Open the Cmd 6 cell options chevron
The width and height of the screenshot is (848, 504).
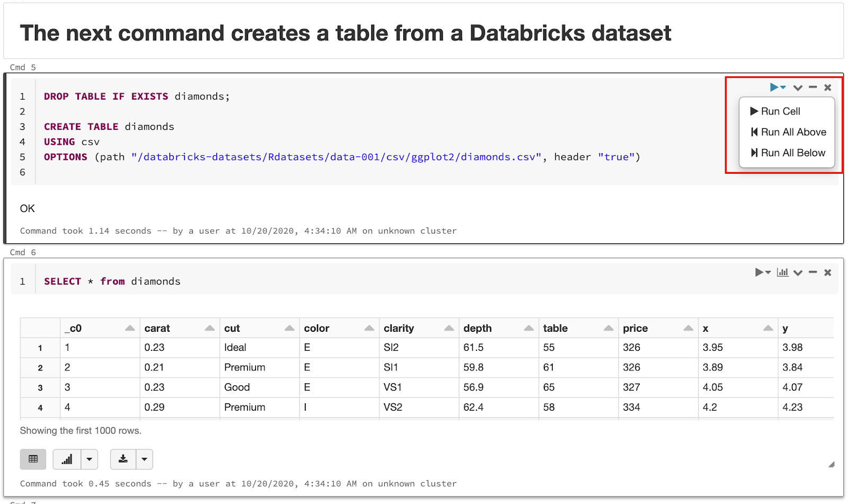798,272
